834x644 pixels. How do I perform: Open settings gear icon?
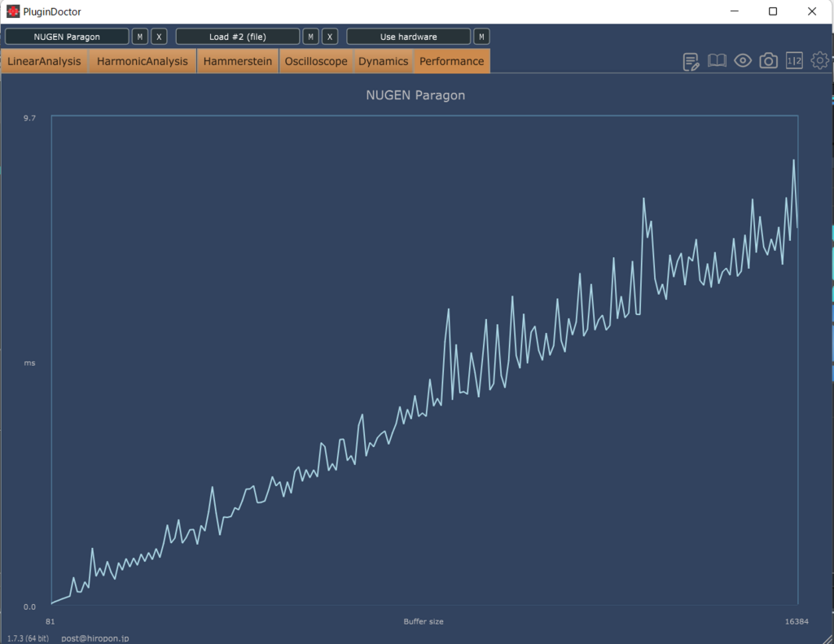click(819, 60)
